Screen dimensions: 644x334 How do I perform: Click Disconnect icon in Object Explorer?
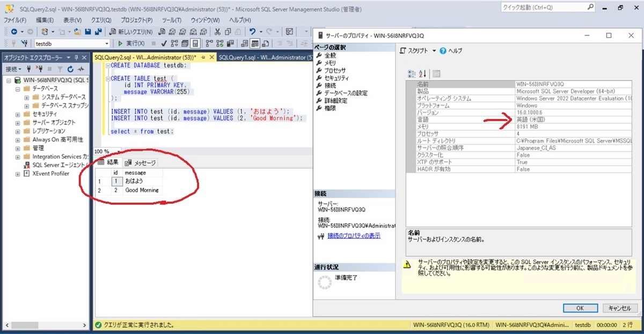(40, 69)
